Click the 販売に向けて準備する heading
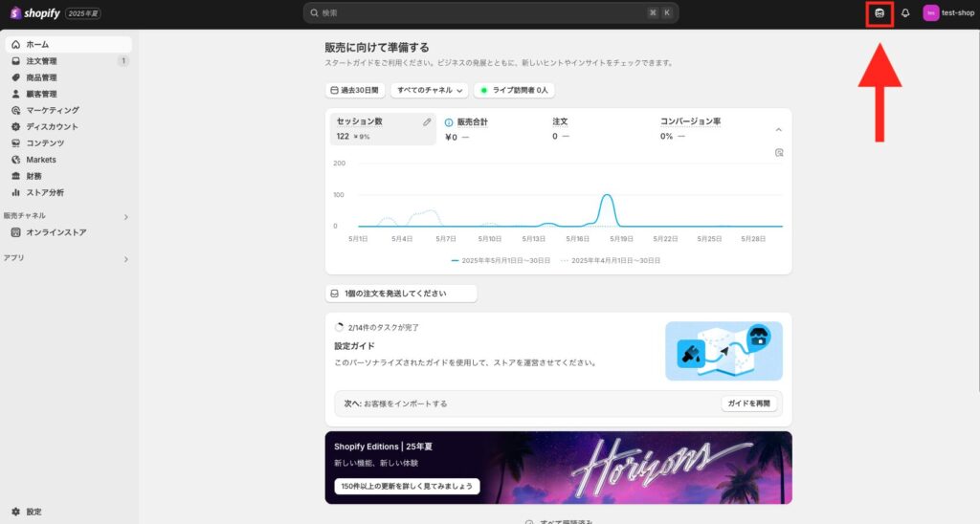The image size is (980, 524). pyautogui.click(x=377, y=48)
